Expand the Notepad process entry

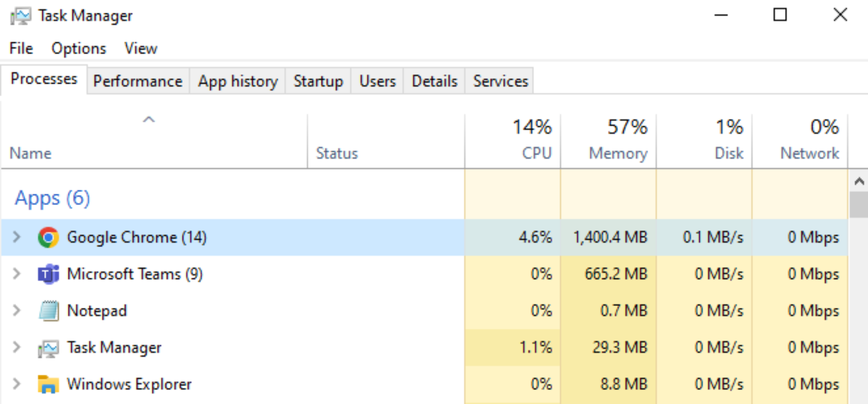[x=17, y=310]
